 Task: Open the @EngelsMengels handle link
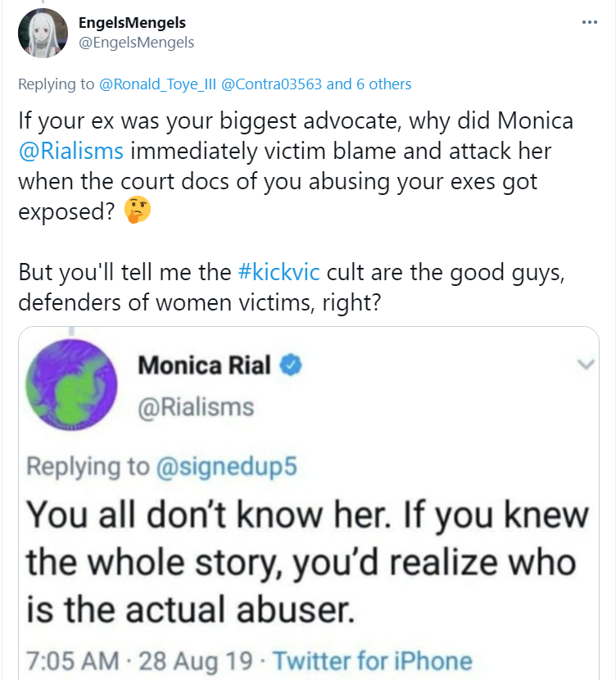pos(136,43)
